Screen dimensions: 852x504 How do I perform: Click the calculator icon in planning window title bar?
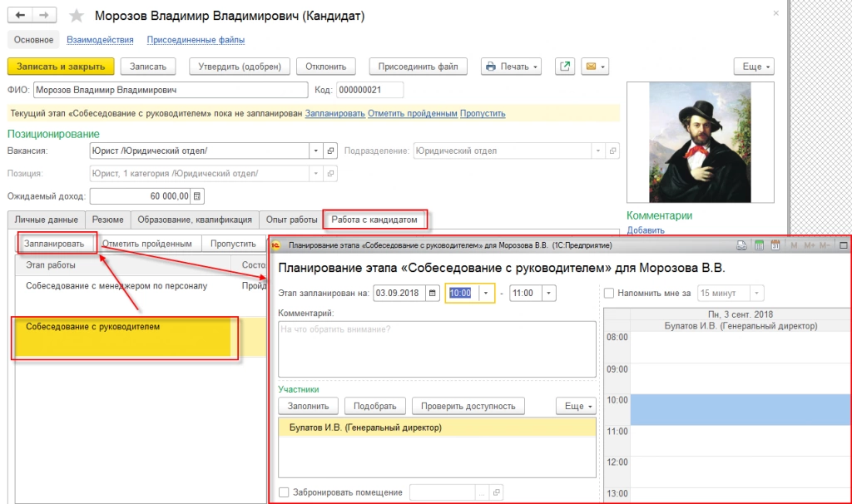(x=759, y=245)
